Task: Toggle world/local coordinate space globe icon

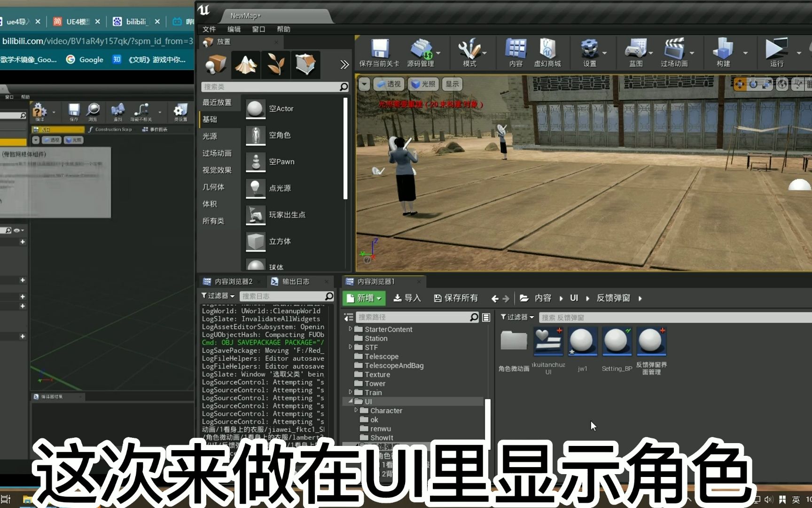Action: [781, 84]
